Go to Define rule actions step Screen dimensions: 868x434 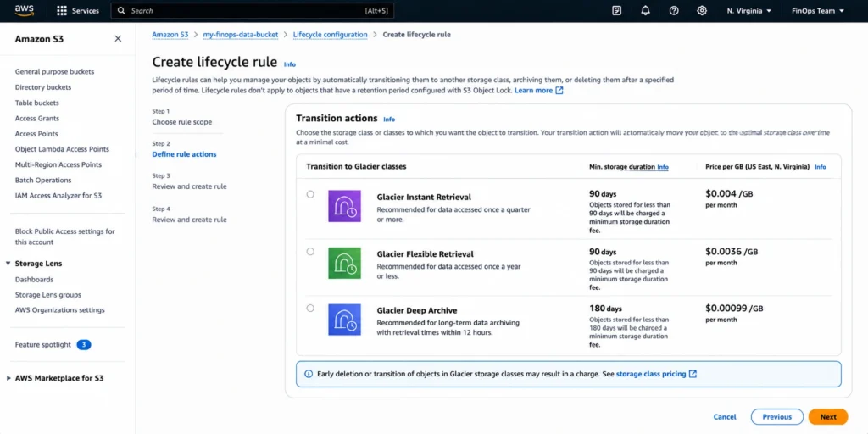coord(184,154)
